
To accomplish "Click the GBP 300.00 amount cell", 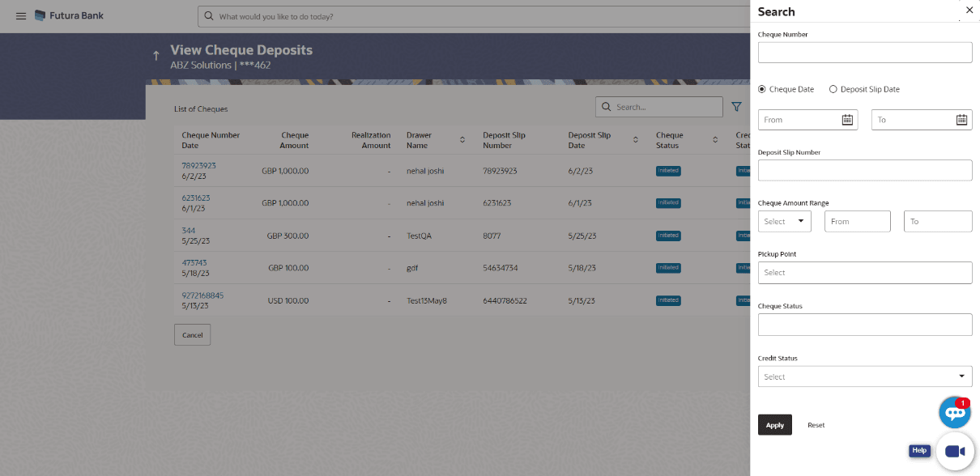I will [288, 236].
